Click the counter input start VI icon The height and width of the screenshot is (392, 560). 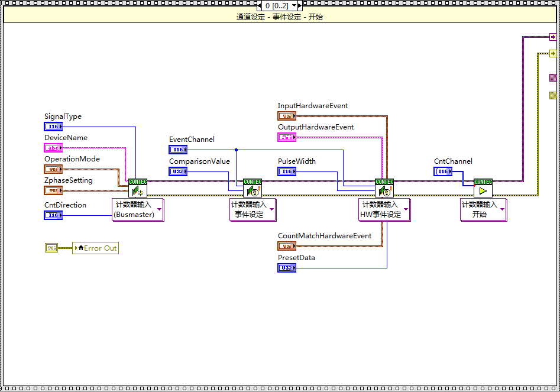(483, 189)
